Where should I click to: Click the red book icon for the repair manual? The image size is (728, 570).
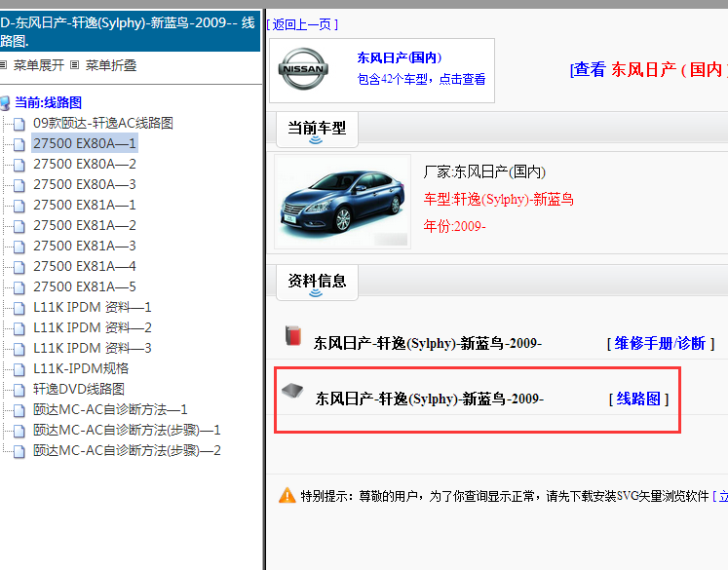[x=293, y=335]
